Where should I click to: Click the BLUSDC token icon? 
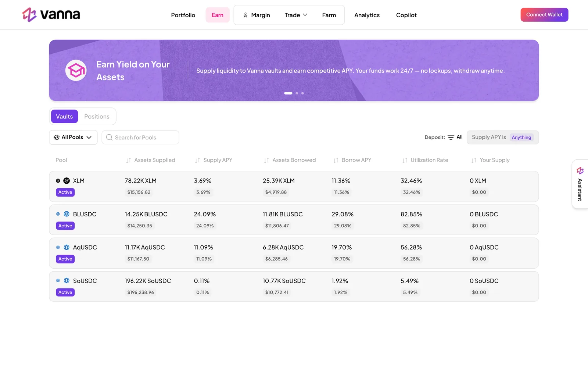coord(67,214)
